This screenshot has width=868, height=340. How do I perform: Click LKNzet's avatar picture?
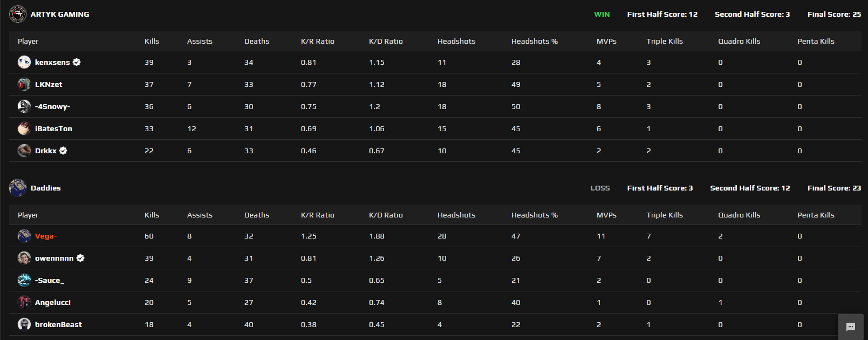tap(24, 84)
